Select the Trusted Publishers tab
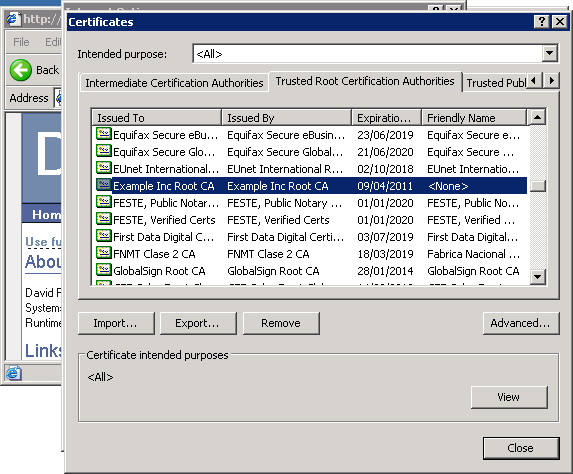 coord(495,83)
